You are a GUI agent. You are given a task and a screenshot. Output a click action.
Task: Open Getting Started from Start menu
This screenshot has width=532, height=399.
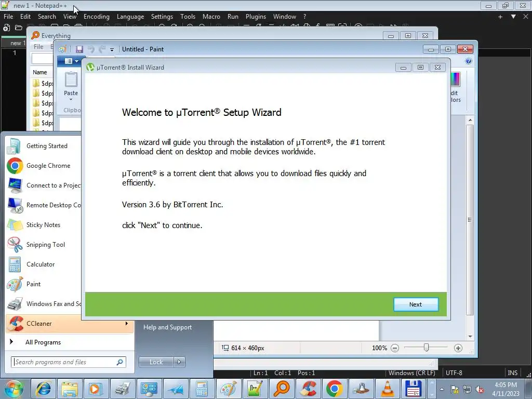click(x=44, y=146)
